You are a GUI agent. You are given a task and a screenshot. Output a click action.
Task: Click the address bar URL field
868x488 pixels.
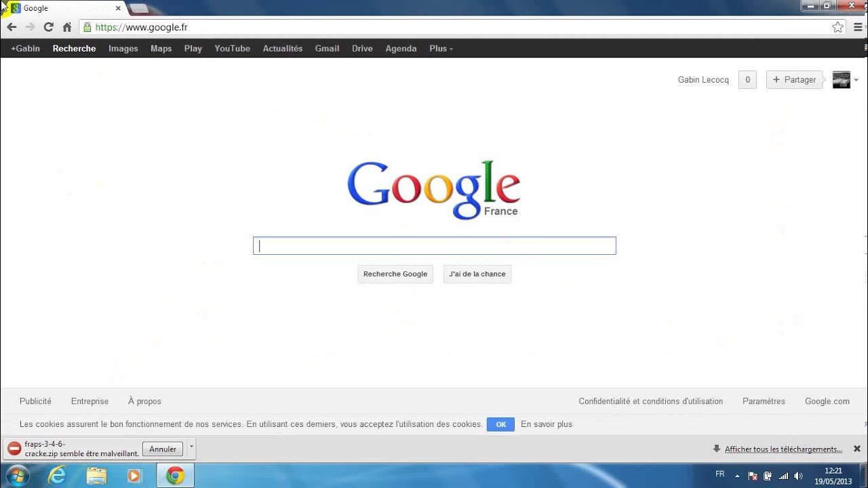pyautogui.click(x=461, y=27)
